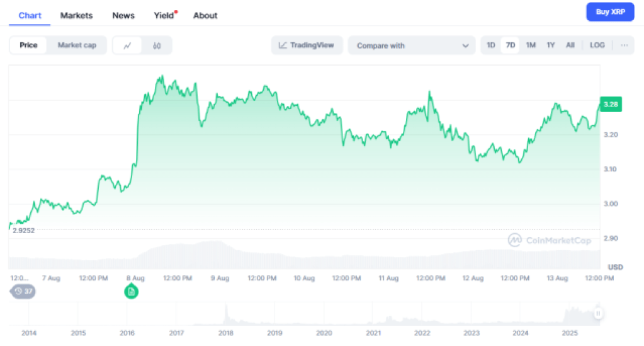This screenshot has height=346, width=644.
Task: Switch to candlestick chart icon
Action: click(x=157, y=45)
